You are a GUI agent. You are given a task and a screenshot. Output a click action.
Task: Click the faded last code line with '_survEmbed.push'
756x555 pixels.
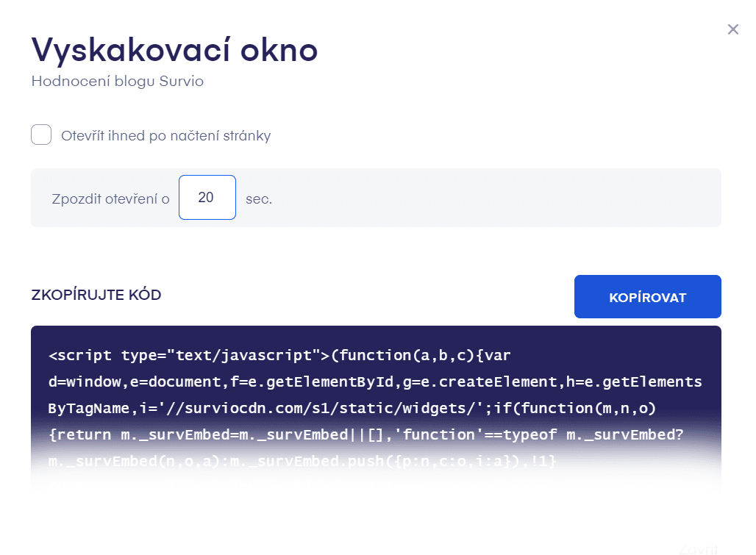click(303, 461)
